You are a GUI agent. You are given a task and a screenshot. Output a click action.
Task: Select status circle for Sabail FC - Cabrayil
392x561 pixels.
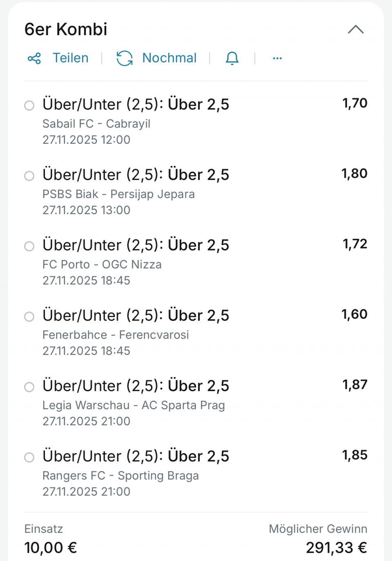pos(29,105)
